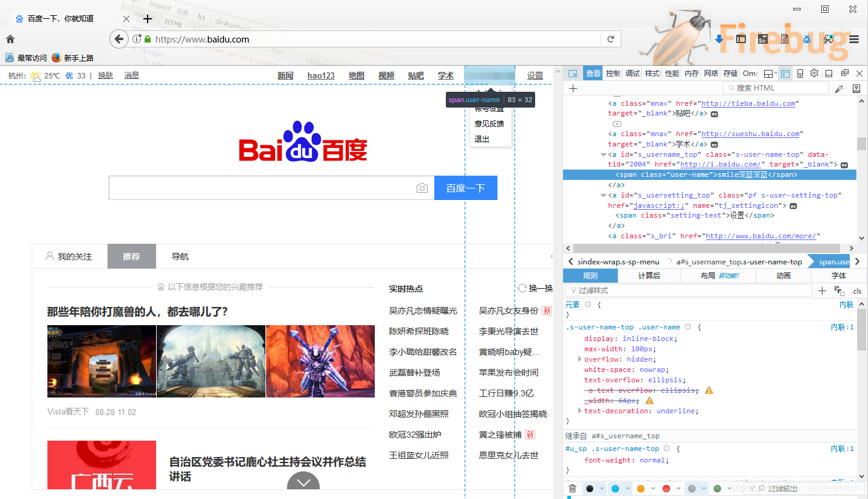Toggle responsive design mode icon
This screenshot has width=868, height=499.
tap(800, 74)
